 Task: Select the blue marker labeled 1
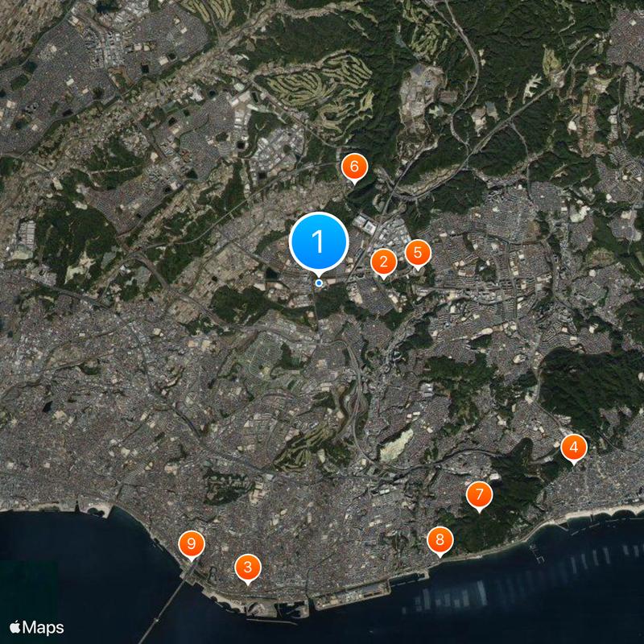click(x=320, y=240)
